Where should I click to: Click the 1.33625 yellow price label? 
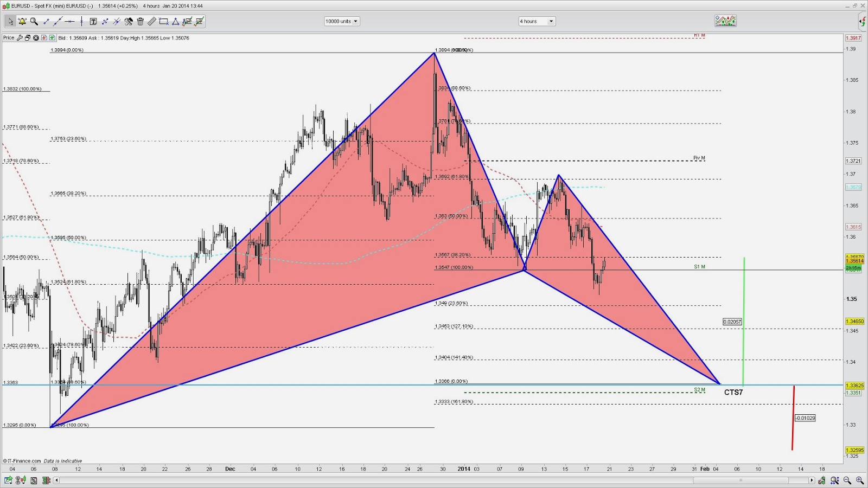[x=855, y=386]
